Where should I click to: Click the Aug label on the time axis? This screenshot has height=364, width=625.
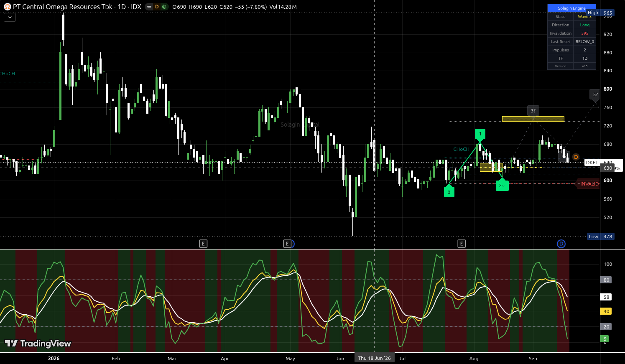[x=474, y=359]
